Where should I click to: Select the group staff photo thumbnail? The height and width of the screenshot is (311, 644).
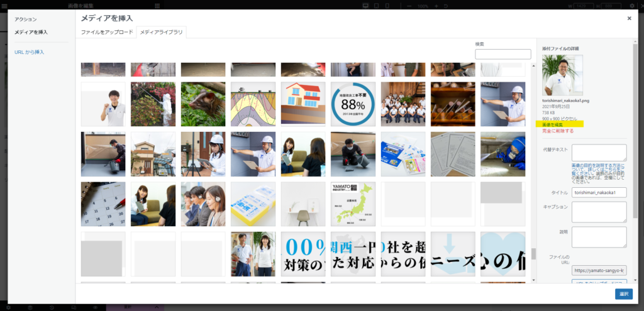[403, 104]
